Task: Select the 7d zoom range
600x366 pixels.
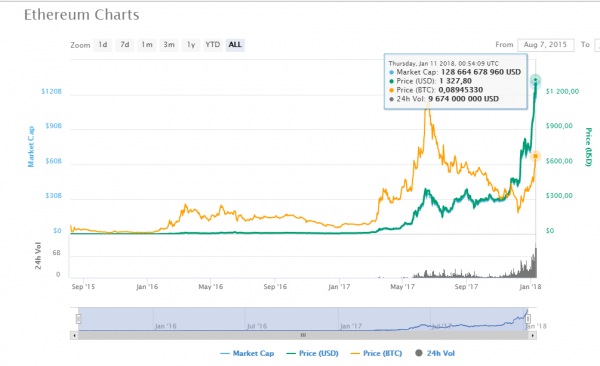Action: point(125,45)
